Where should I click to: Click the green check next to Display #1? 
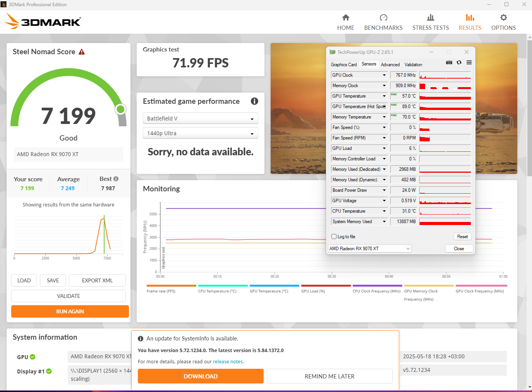coord(49,371)
